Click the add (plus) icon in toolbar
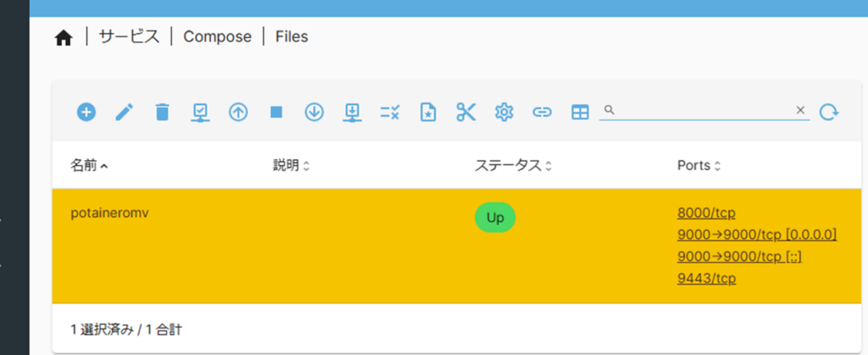Viewport: 868px width, 355px height. 86,112
